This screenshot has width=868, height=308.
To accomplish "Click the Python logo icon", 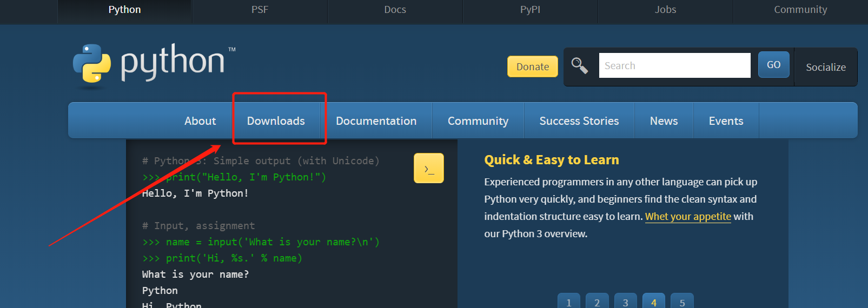I will (x=92, y=64).
